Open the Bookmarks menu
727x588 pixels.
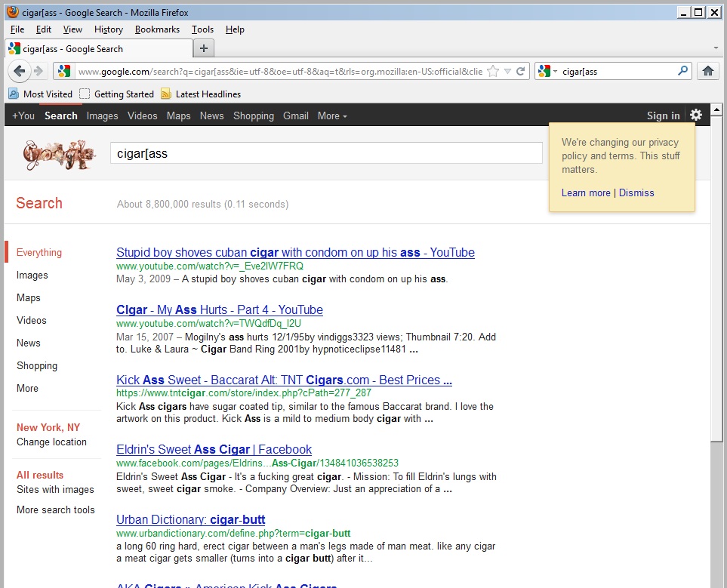tap(157, 29)
